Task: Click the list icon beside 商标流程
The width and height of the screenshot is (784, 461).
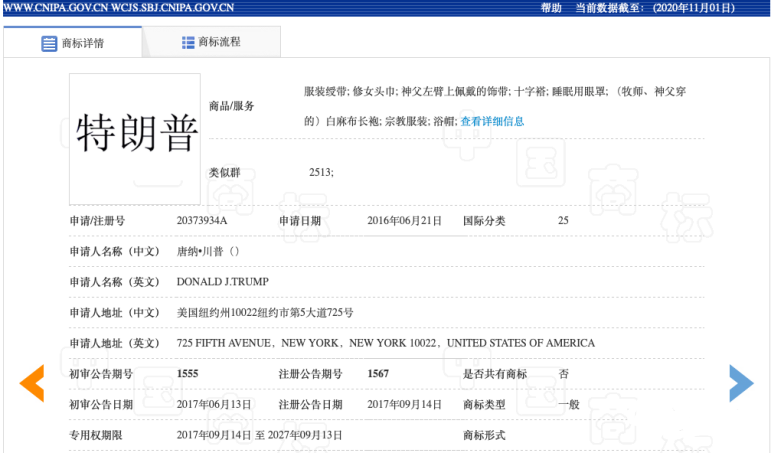Action: [188, 42]
